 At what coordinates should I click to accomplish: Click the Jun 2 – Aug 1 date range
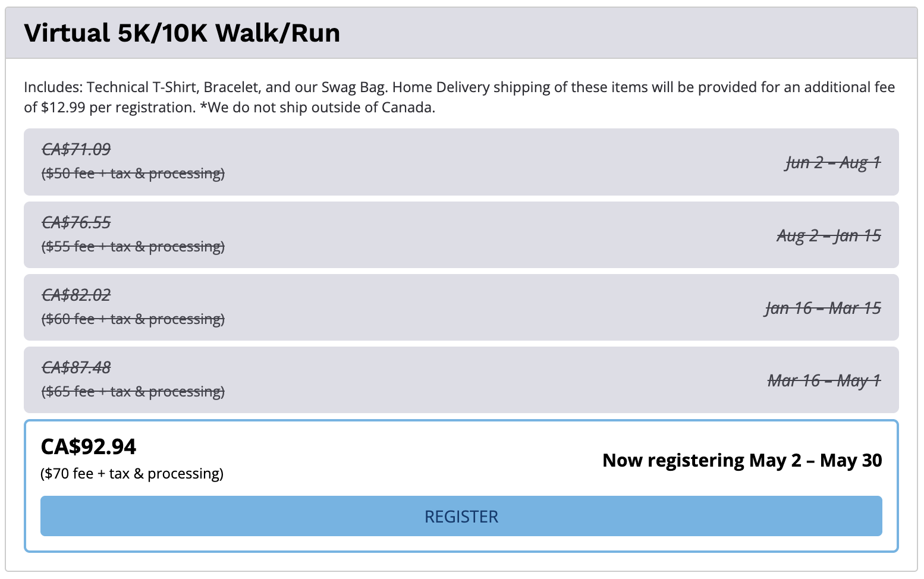[833, 162]
